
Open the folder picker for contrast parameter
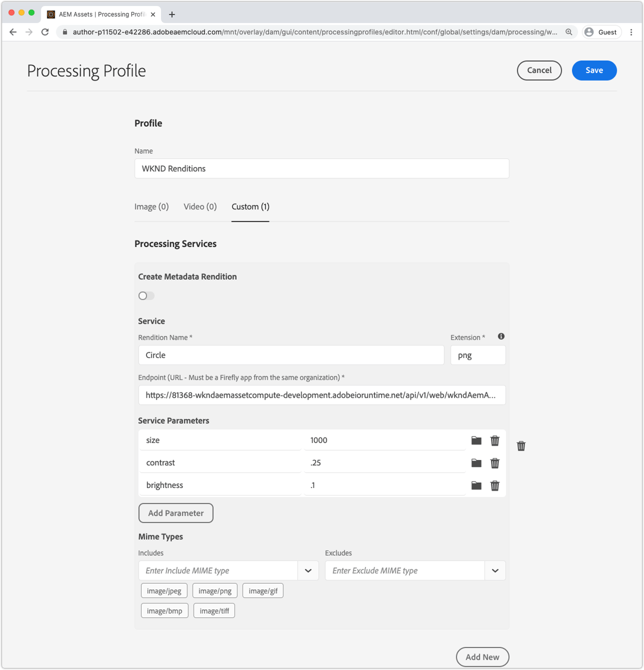[x=476, y=463]
